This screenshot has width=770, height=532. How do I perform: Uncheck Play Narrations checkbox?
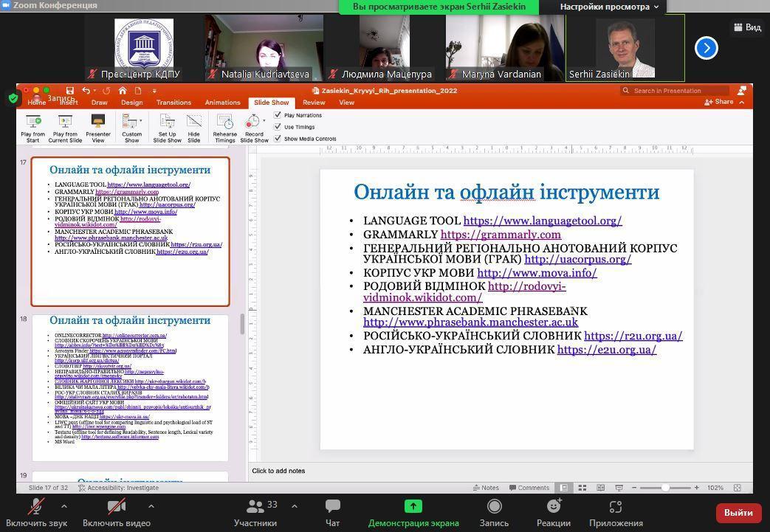tap(278, 115)
